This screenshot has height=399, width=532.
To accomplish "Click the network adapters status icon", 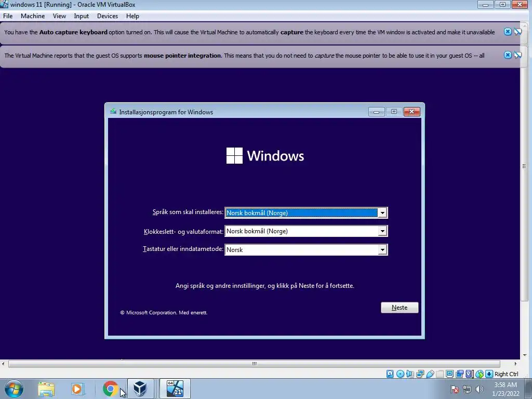I will [420, 374].
